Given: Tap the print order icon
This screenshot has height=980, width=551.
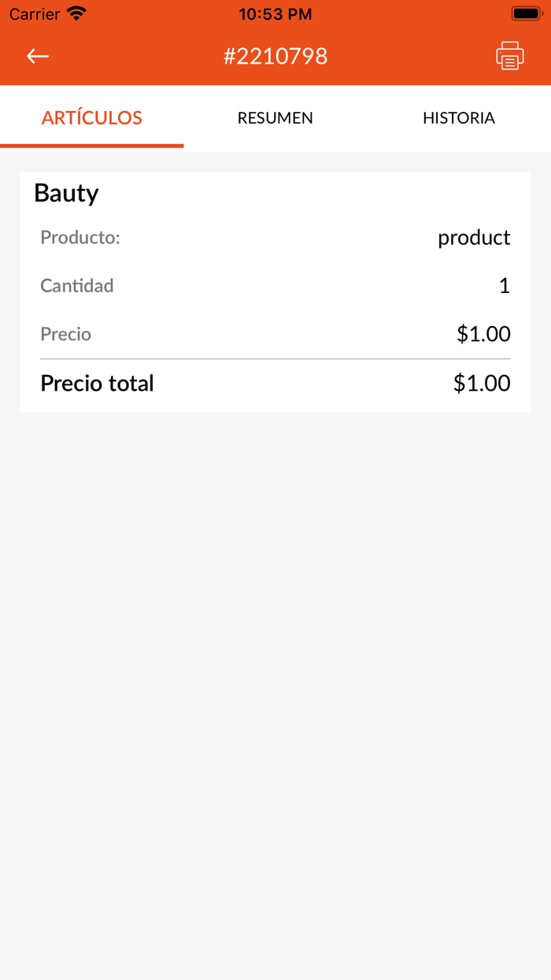Looking at the screenshot, I should (510, 56).
